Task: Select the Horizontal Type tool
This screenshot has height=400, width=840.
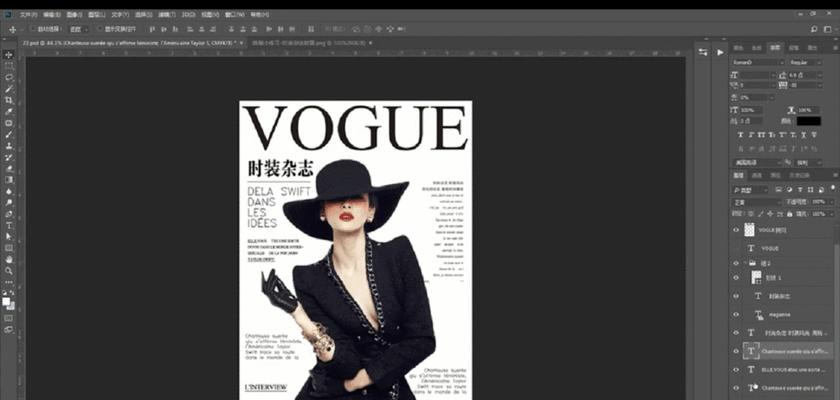Action: click(9, 225)
